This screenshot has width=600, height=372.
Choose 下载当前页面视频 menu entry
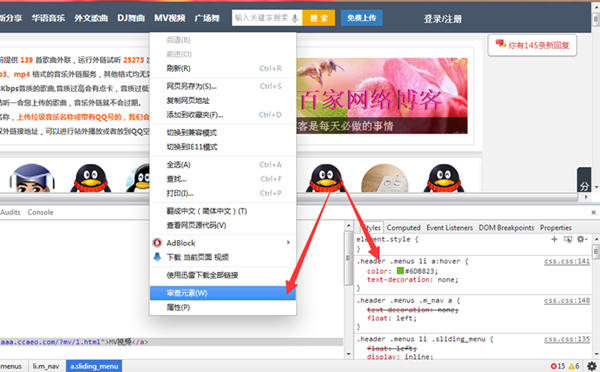tap(223, 257)
